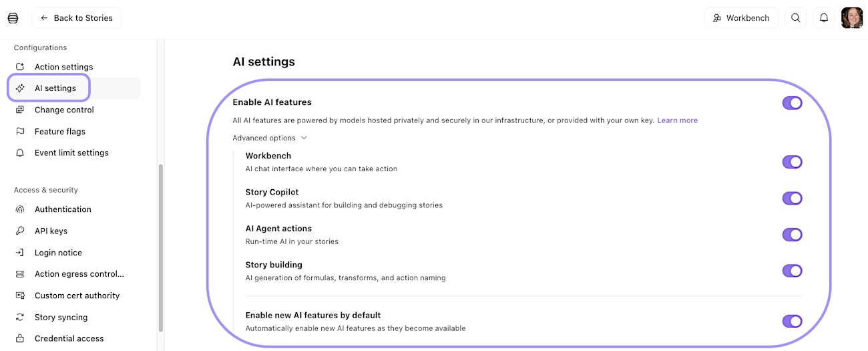Click the user profile avatar

point(852,18)
